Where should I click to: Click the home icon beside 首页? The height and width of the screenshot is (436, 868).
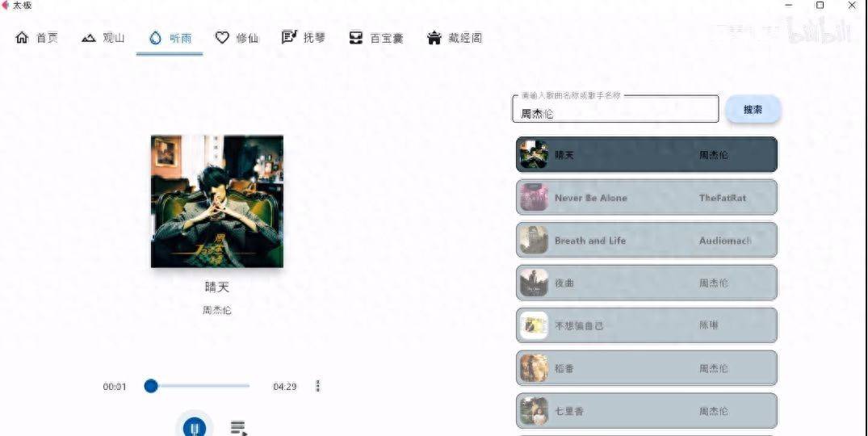[x=22, y=38]
